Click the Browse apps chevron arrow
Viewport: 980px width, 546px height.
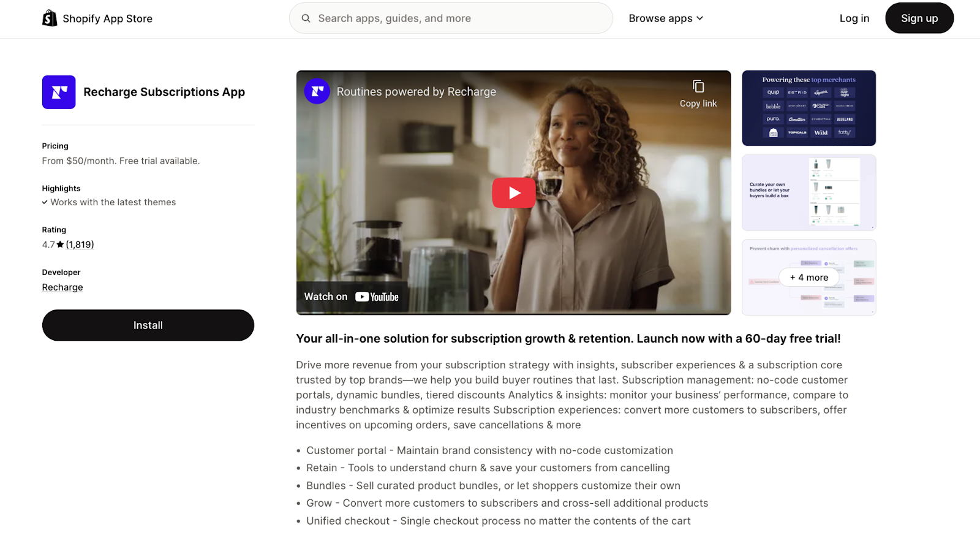(x=700, y=18)
